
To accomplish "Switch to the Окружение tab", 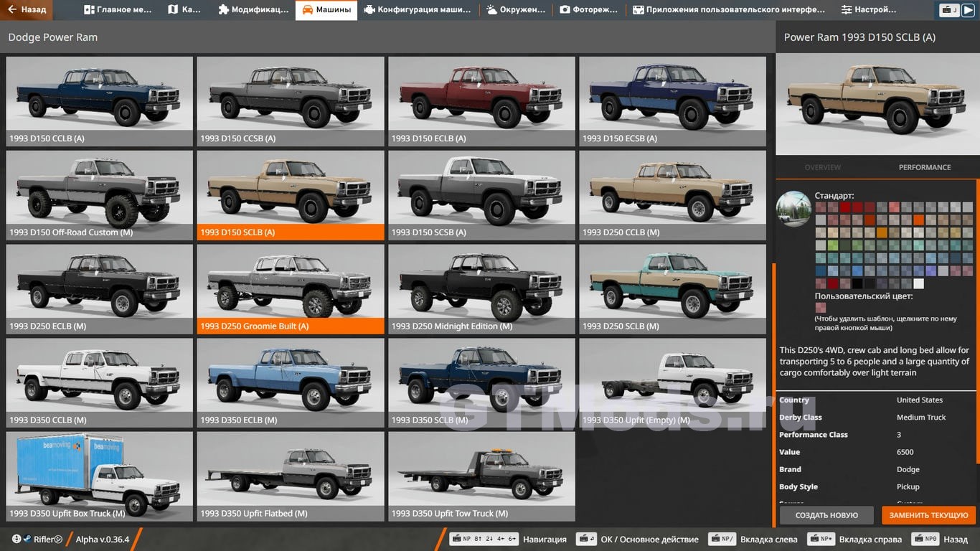I will (517, 10).
